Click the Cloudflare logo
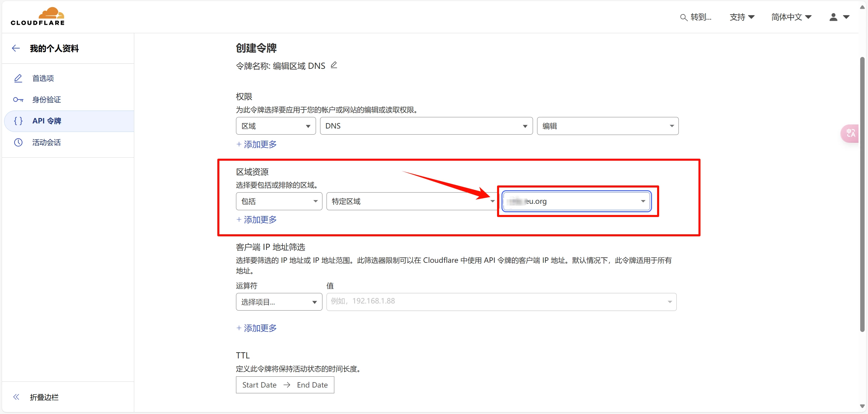 tap(38, 16)
